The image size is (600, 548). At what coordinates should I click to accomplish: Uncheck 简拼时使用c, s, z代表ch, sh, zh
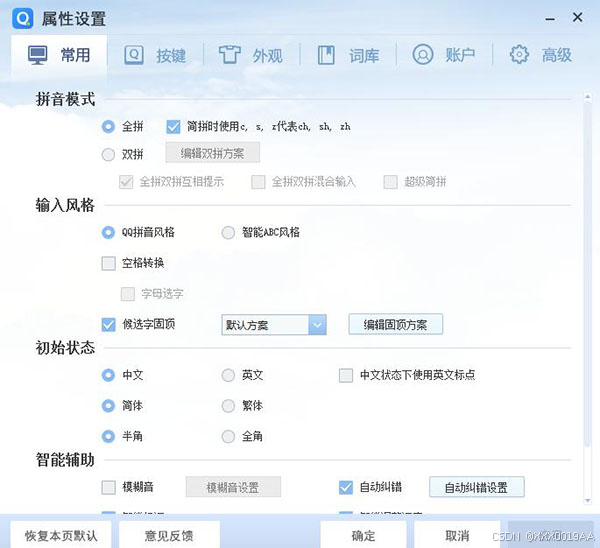[173, 126]
